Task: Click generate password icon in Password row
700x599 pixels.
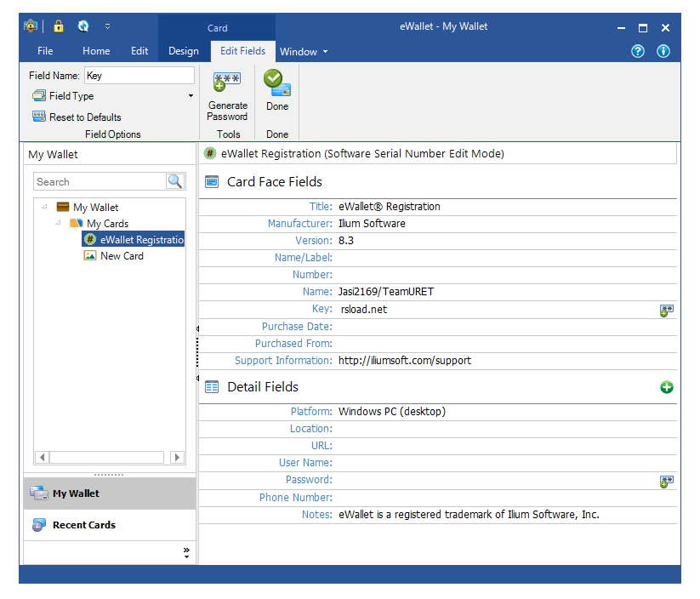Action: tap(667, 482)
